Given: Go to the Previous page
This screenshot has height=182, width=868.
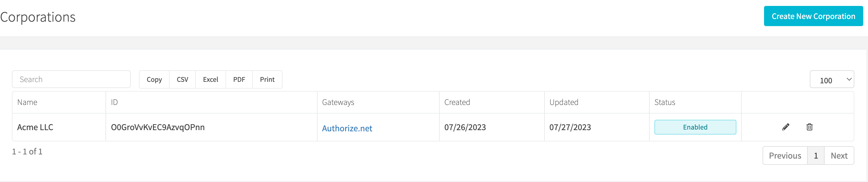Looking at the screenshot, I should (x=785, y=155).
